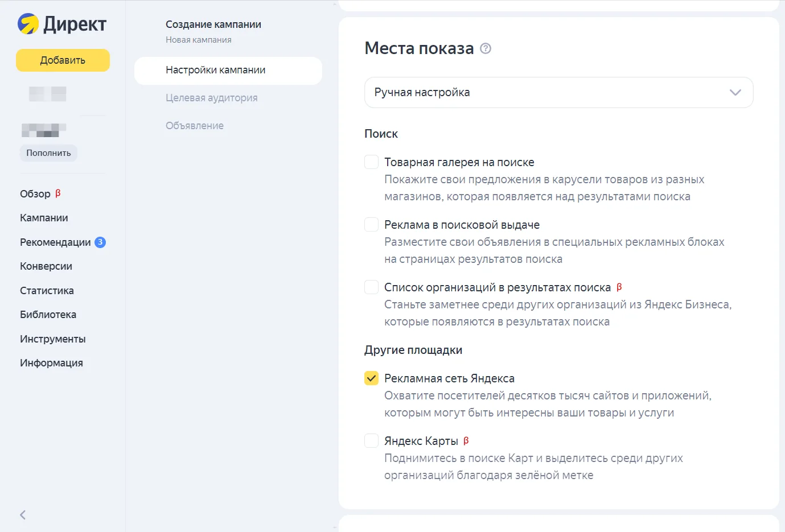Image resolution: width=785 pixels, height=532 pixels.
Task: Click the Пополнить button
Action: pyautogui.click(x=48, y=153)
